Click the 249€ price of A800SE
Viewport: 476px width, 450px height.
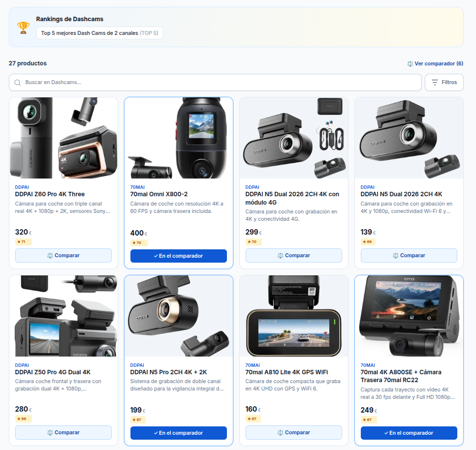coord(369,410)
